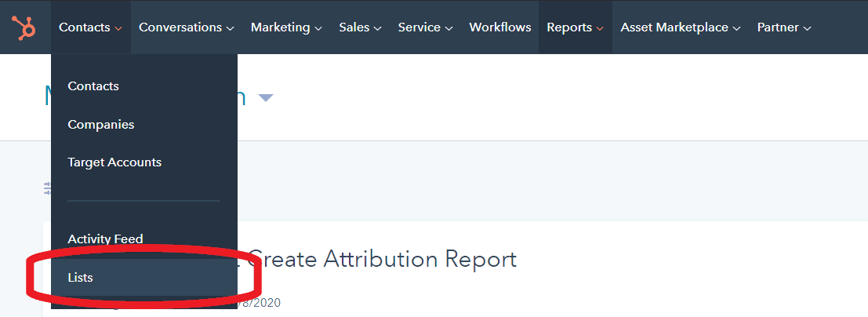
Task: Go to Workflows in the navigation bar
Action: [x=500, y=27]
